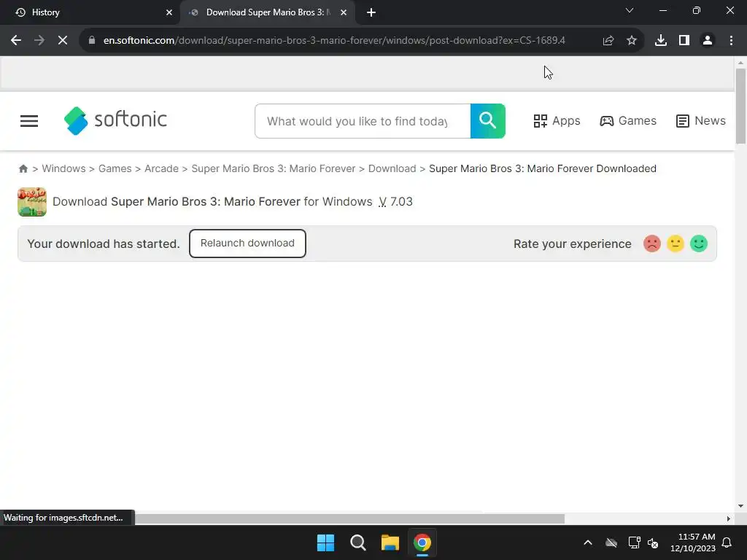Open Chrome profile avatar
747x560 pixels.
point(708,41)
